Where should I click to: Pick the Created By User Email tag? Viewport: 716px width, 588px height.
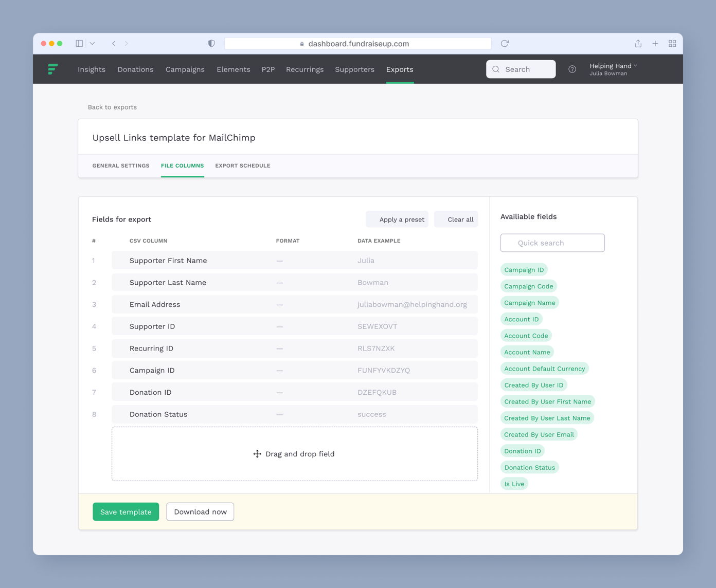539,434
